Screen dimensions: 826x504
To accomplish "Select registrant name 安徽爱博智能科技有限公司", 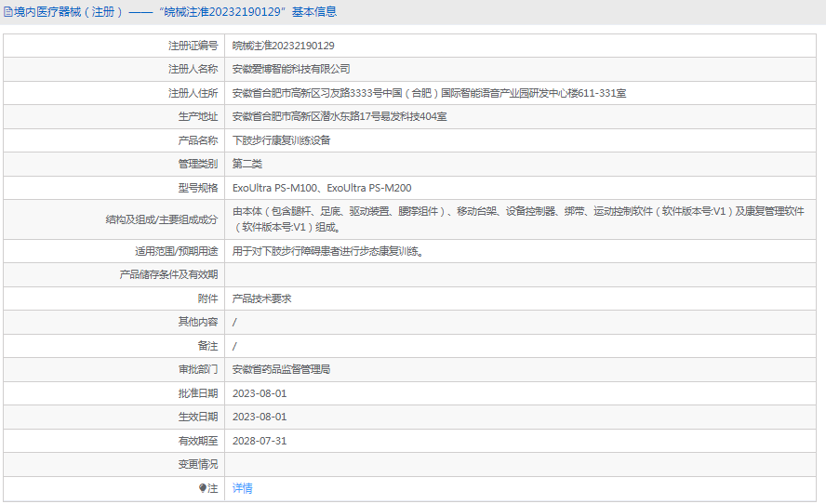I will [x=291, y=69].
